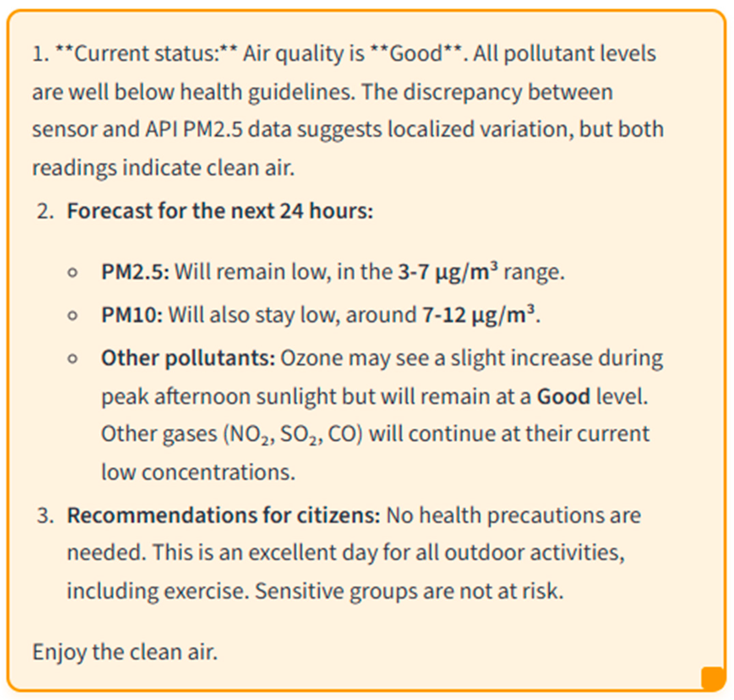Click the "readings indicate clean air" text
The height and width of the screenshot is (700, 734).
[163, 168]
